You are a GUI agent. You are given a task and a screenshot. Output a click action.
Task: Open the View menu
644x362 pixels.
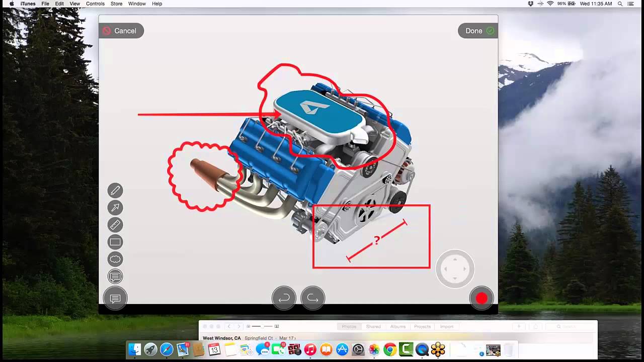[x=74, y=4]
